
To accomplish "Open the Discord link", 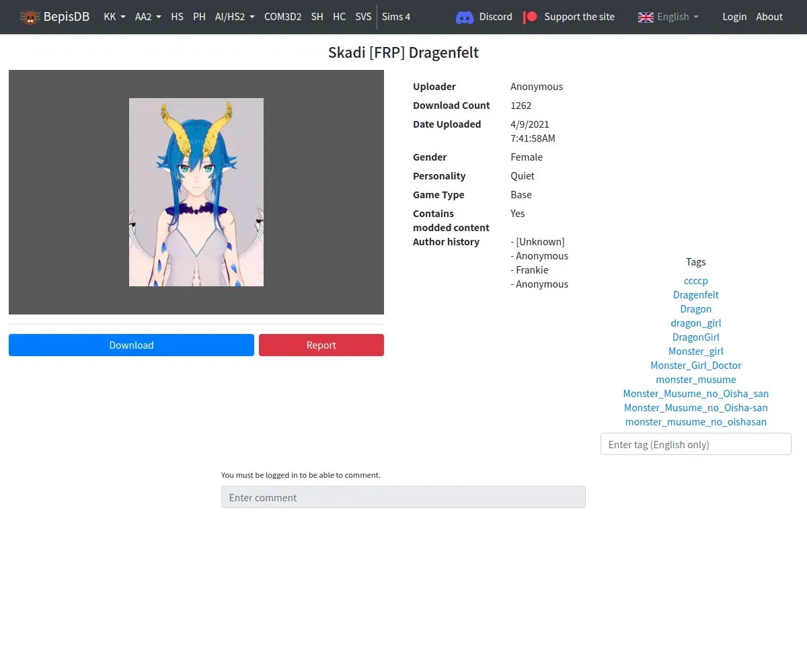I will [496, 17].
